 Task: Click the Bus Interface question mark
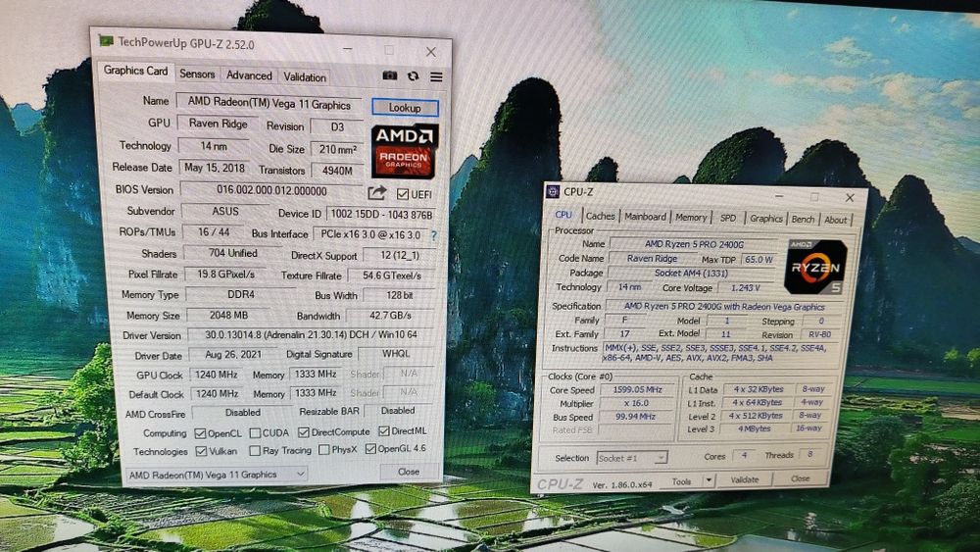(434, 235)
